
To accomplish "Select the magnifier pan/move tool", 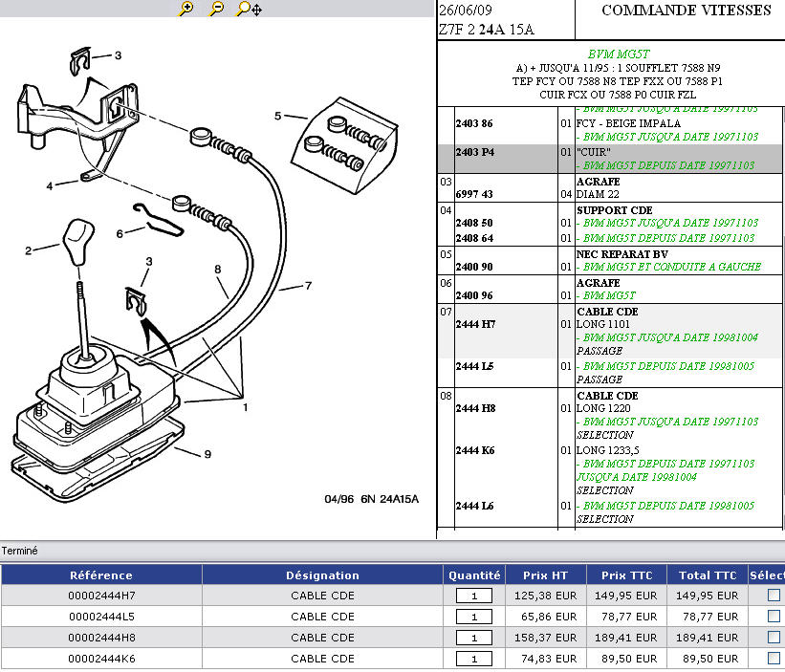I will (x=249, y=9).
